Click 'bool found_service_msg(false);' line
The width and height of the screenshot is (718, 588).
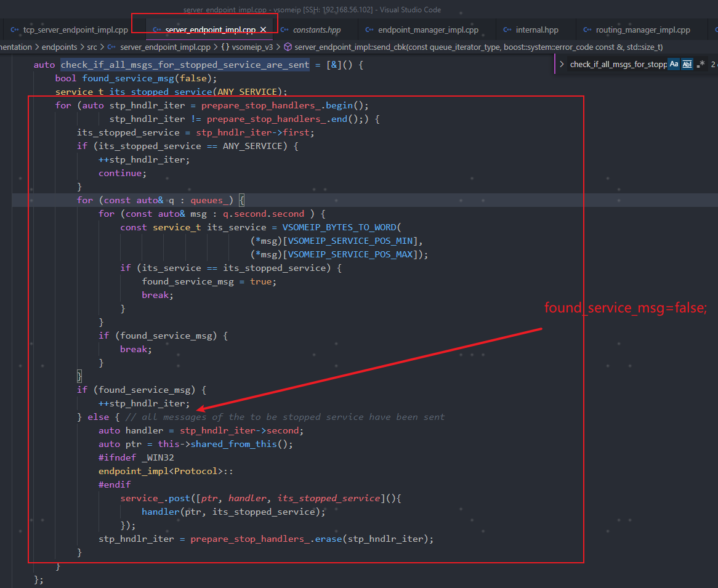click(x=136, y=78)
